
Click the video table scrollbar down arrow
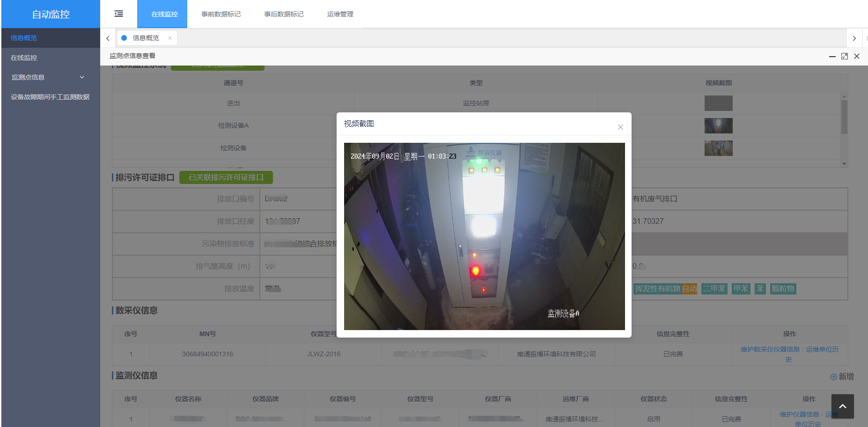coord(844,164)
